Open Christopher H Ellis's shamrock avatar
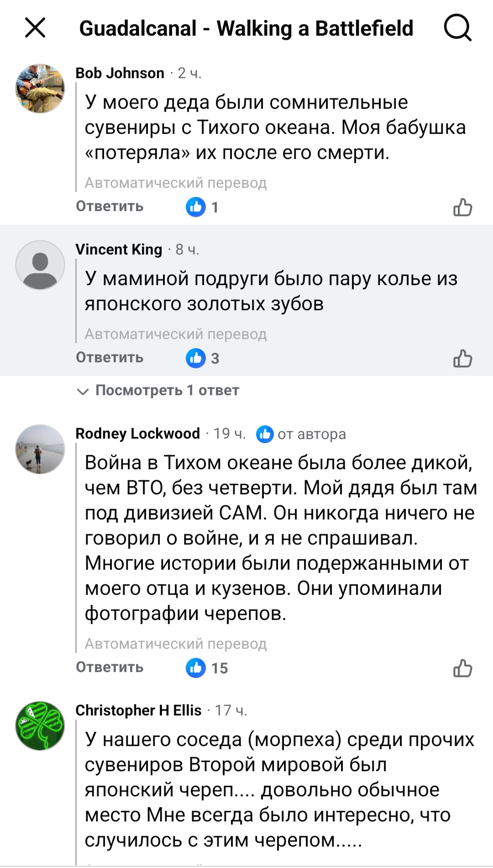Viewport: 493px width, 868px height. coord(40,726)
